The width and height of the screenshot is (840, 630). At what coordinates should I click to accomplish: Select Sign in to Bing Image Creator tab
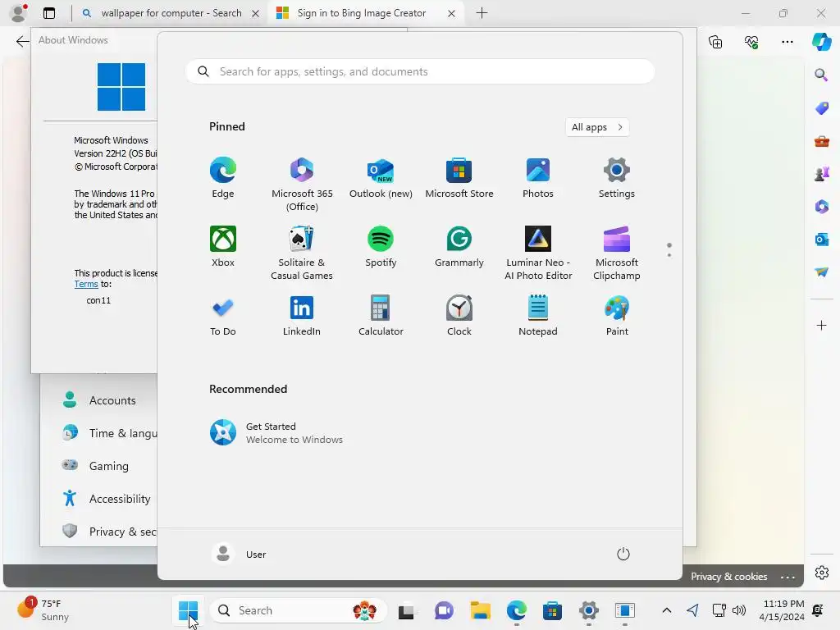click(x=361, y=13)
